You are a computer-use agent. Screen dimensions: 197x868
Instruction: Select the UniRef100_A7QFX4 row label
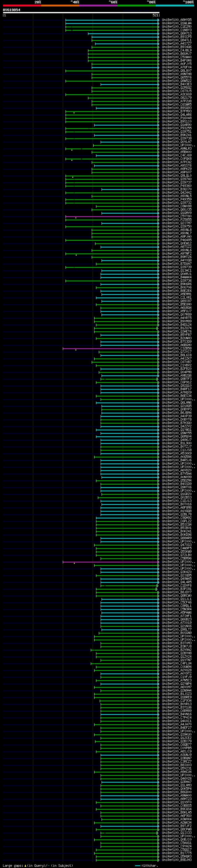[x=177, y=67]
